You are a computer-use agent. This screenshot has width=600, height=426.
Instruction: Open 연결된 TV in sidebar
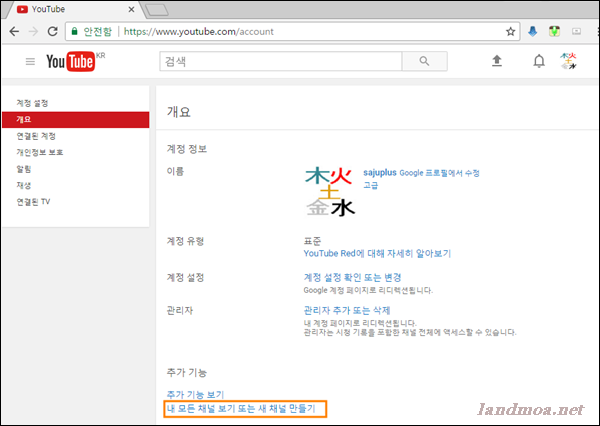click(x=33, y=202)
